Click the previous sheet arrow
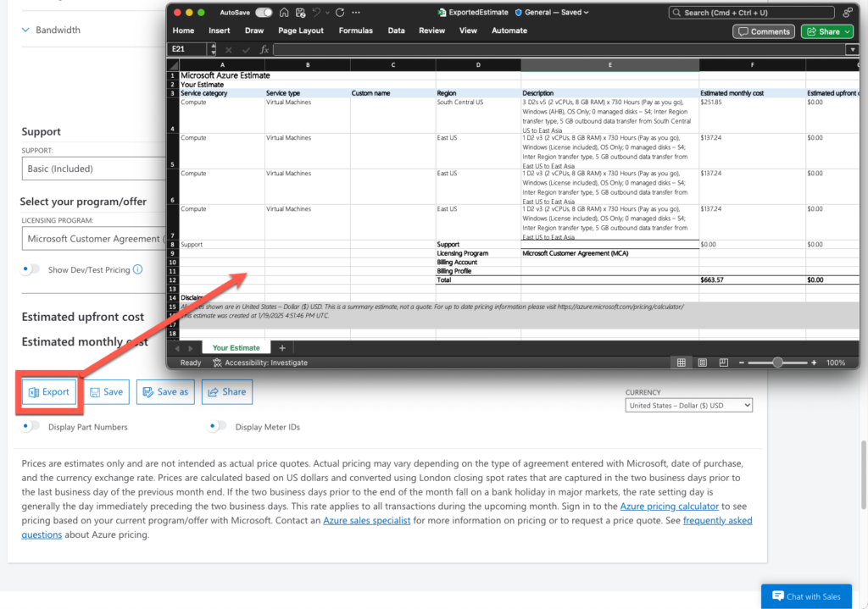Screen dimensions: 868x609 tap(177, 348)
